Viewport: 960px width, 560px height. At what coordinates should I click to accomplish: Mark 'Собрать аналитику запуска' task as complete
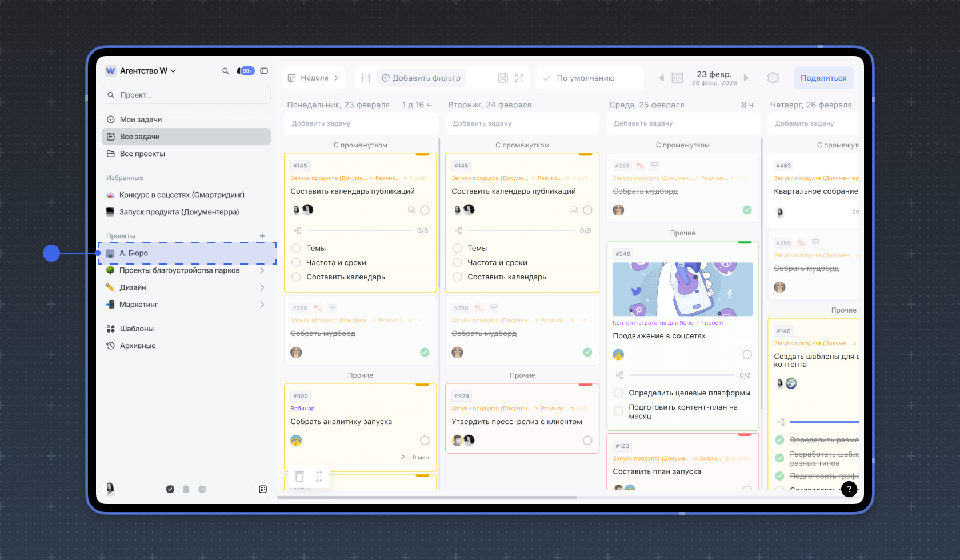pos(425,441)
